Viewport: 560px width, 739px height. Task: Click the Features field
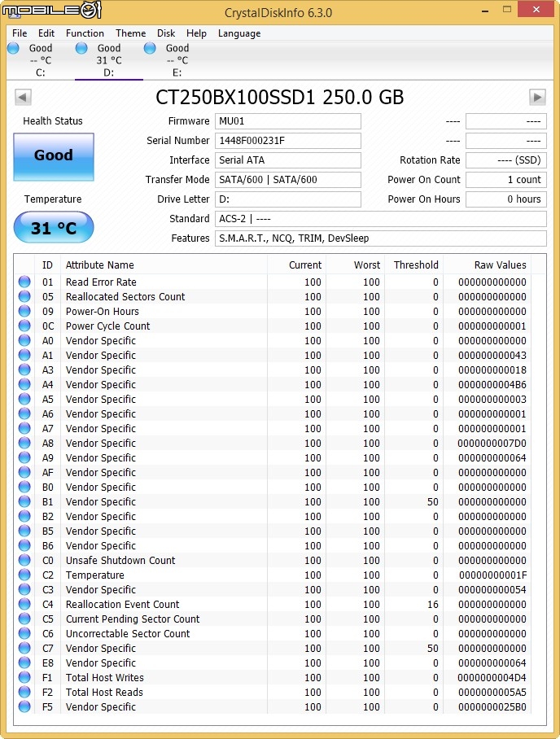[381, 238]
